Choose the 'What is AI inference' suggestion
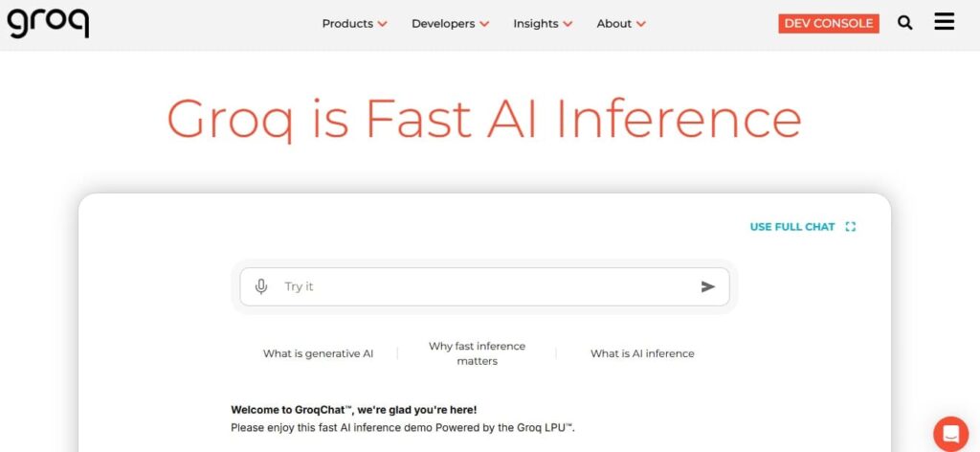 coord(642,353)
